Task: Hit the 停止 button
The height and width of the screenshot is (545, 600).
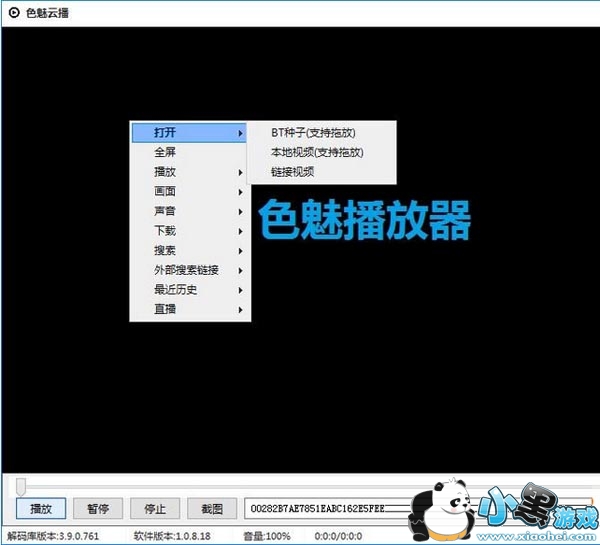Action: pos(155,509)
